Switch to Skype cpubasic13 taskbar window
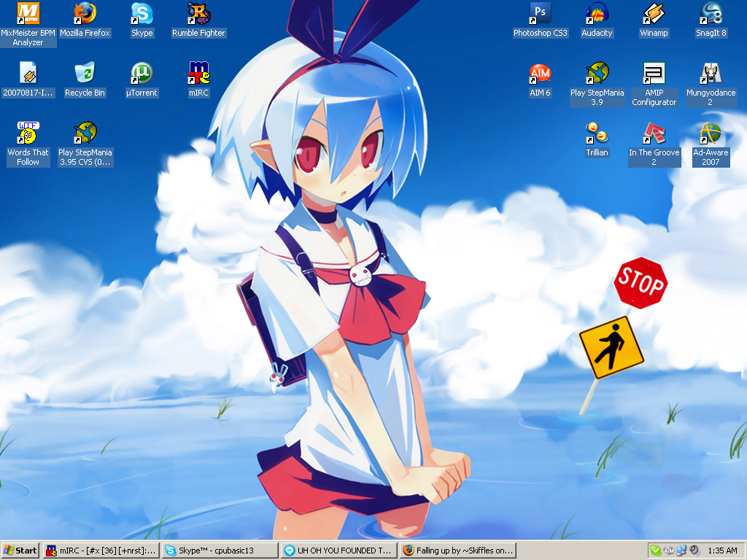This screenshot has height=560, width=747. pos(220,551)
